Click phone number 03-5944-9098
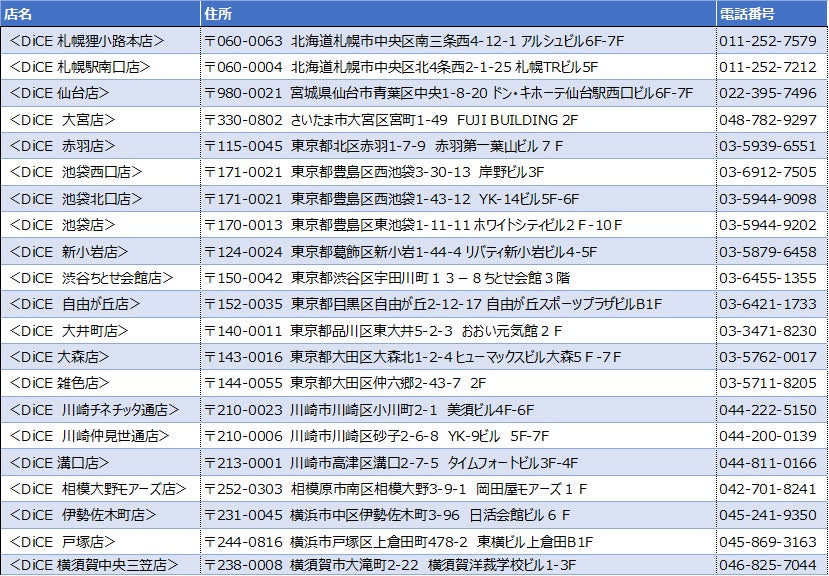Screen dimensions: 829x576 click(x=772, y=199)
